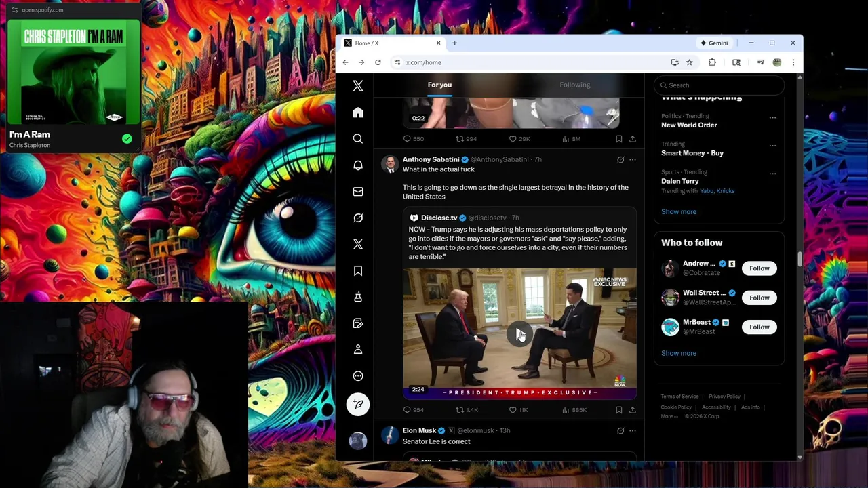This screenshot has width=868, height=488.
Task: Open Grok icon in sidebar
Action: pyautogui.click(x=358, y=218)
